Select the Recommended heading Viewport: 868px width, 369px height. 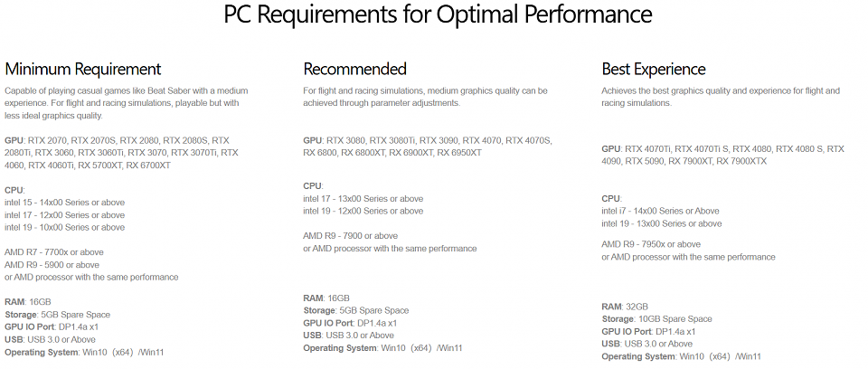(x=354, y=70)
